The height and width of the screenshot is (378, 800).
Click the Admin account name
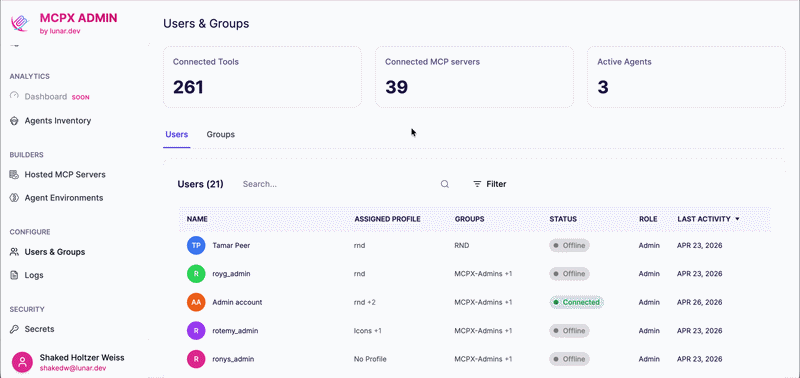pyautogui.click(x=237, y=302)
